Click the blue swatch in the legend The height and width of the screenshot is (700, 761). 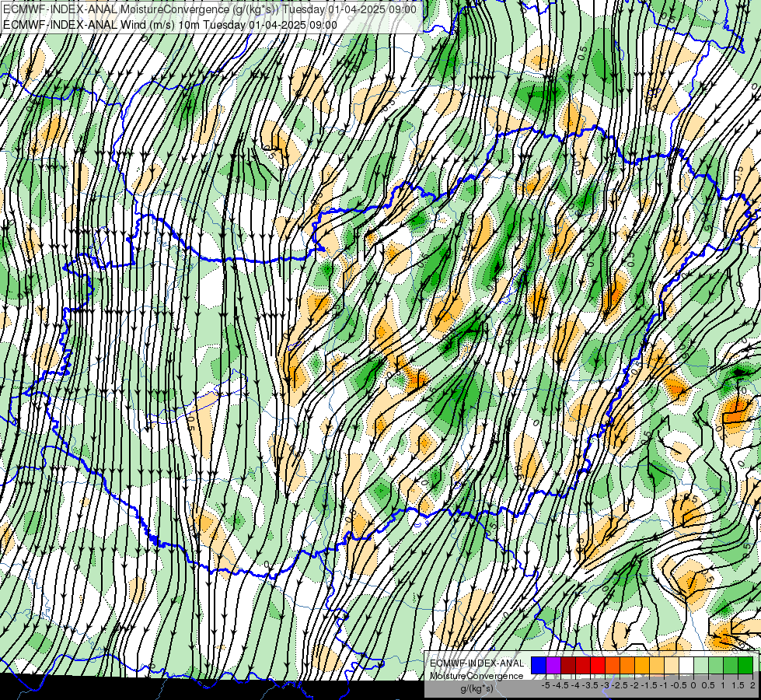pos(539,665)
